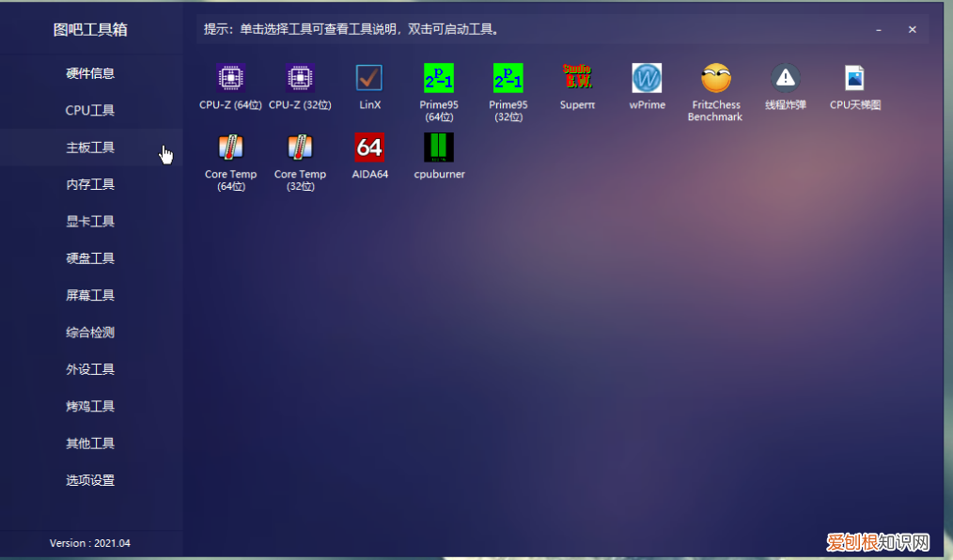Select the CPU天梯图 file icon
This screenshot has height=560, width=953.
point(854,78)
